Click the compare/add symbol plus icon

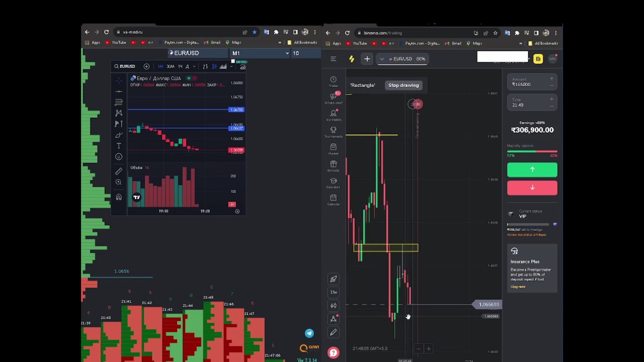click(146, 66)
